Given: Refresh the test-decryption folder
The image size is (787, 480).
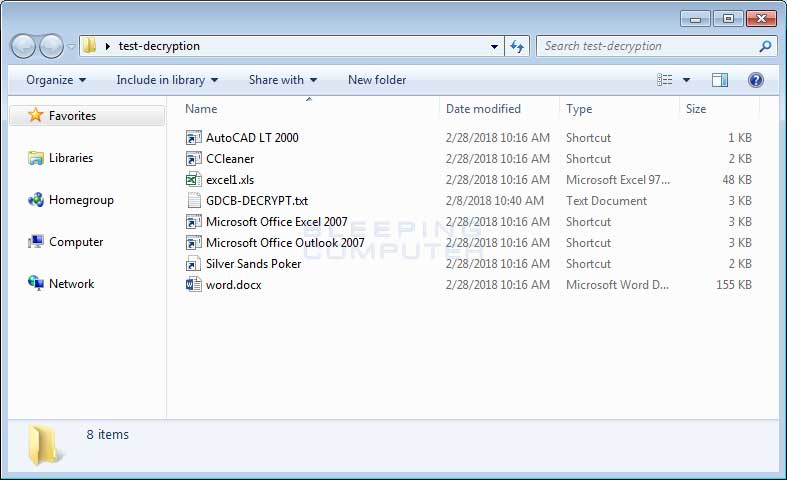Looking at the screenshot, I should pos(517,47).
